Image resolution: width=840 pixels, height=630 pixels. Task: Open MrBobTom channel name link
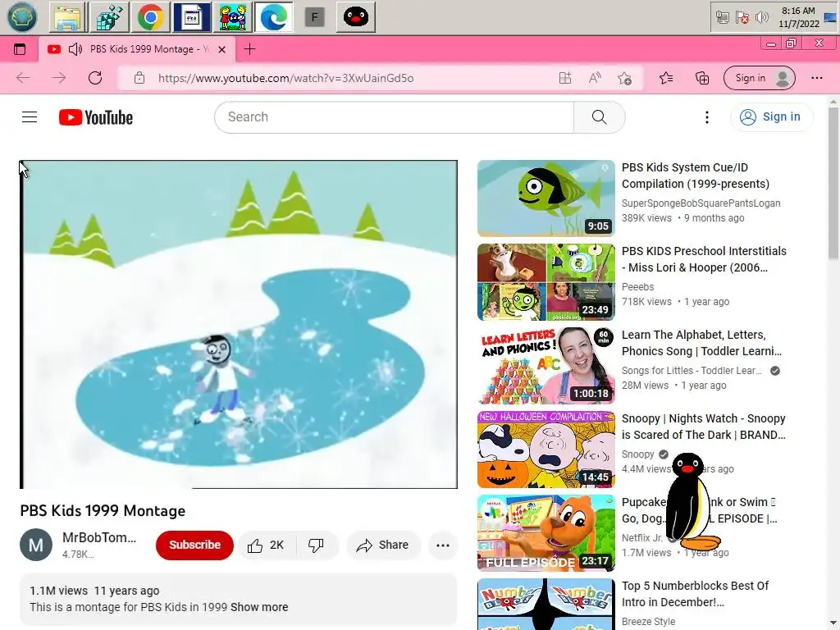coord(99,537)
